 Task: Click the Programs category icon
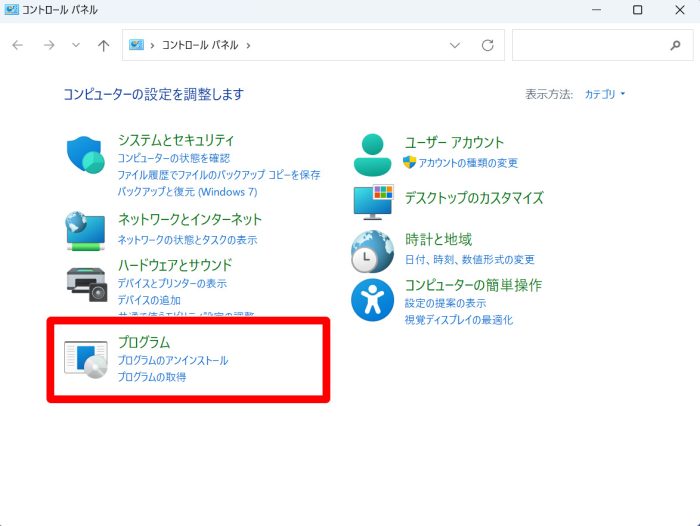pos(86,358)
